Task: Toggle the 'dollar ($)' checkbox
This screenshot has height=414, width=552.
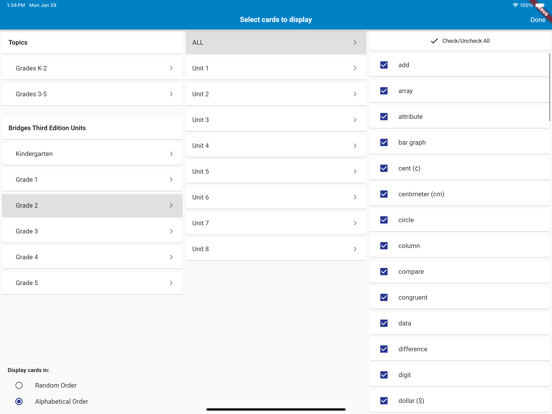Action: pyautogui.click(x=384, y=401)
